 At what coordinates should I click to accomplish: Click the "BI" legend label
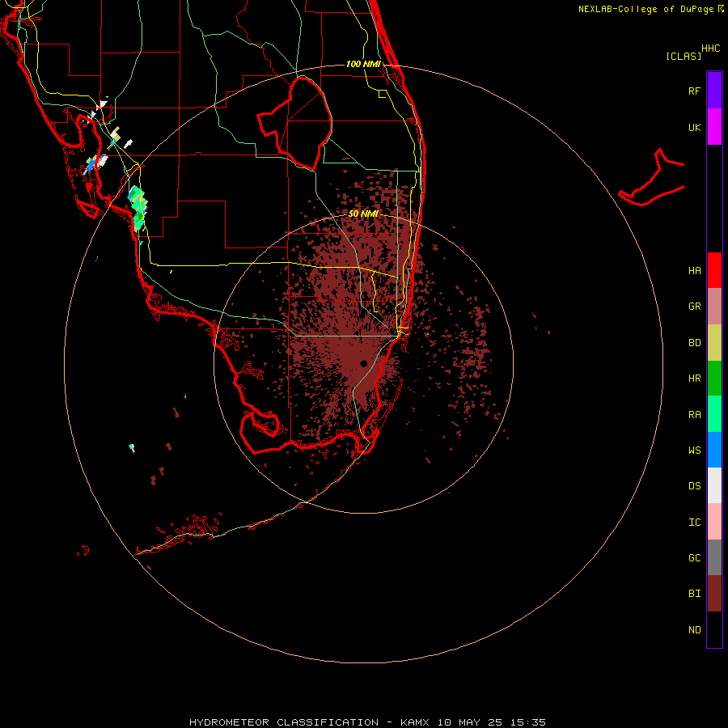click(x=694, y=594)
